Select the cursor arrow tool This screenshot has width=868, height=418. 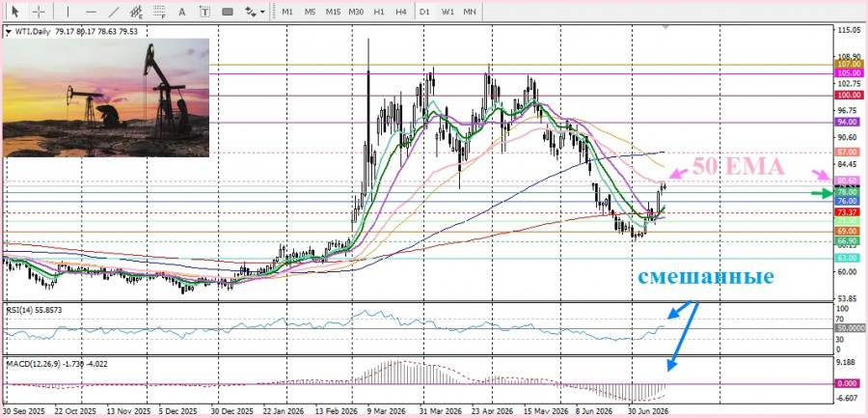14,11
